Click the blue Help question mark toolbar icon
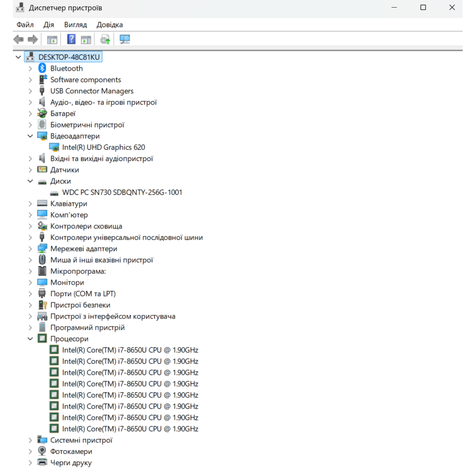The image size is (476, 476). click(x=71, y=40)
